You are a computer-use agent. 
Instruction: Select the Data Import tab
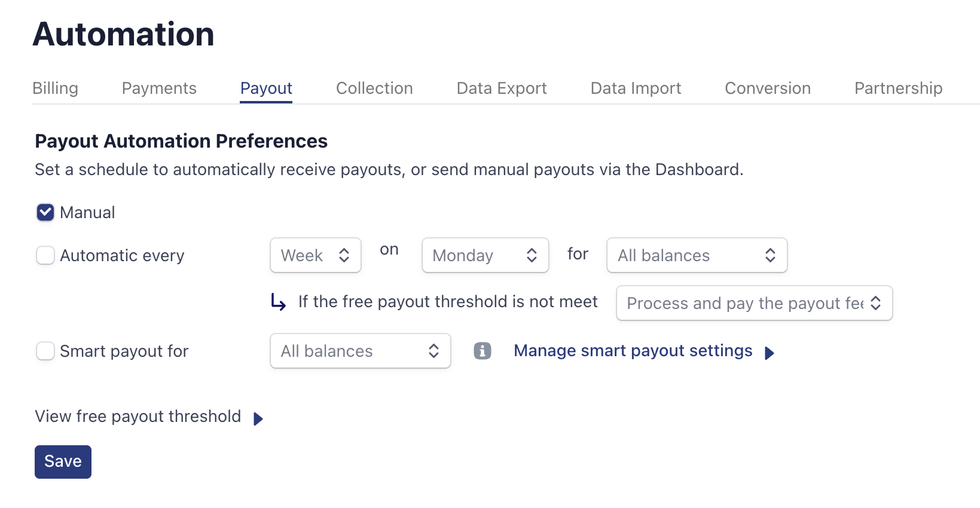click(636, 88)
